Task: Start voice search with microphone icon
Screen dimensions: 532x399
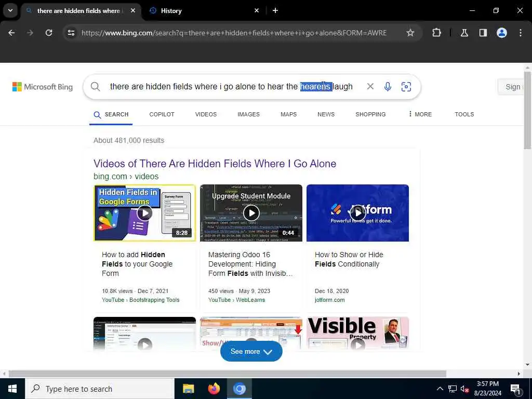Action: pyautogui.click(x=388, y=87)
